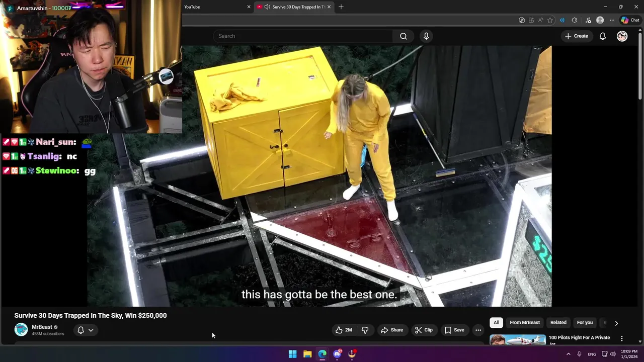This screenshot has width=644, height=362.
Task: Select the 'Related' filter chip
Action: (x=558, y=323)
